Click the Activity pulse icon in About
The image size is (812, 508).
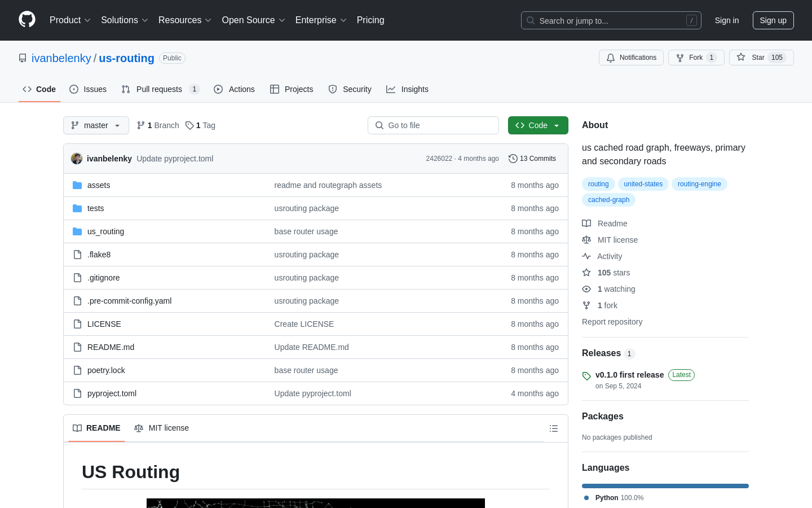(586, 256)
